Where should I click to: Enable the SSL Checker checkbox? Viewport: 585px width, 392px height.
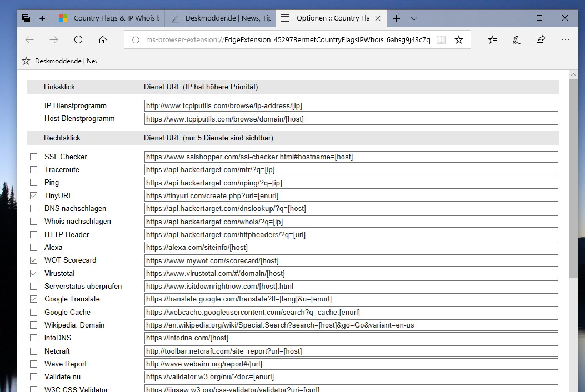[x=33, y=157]
